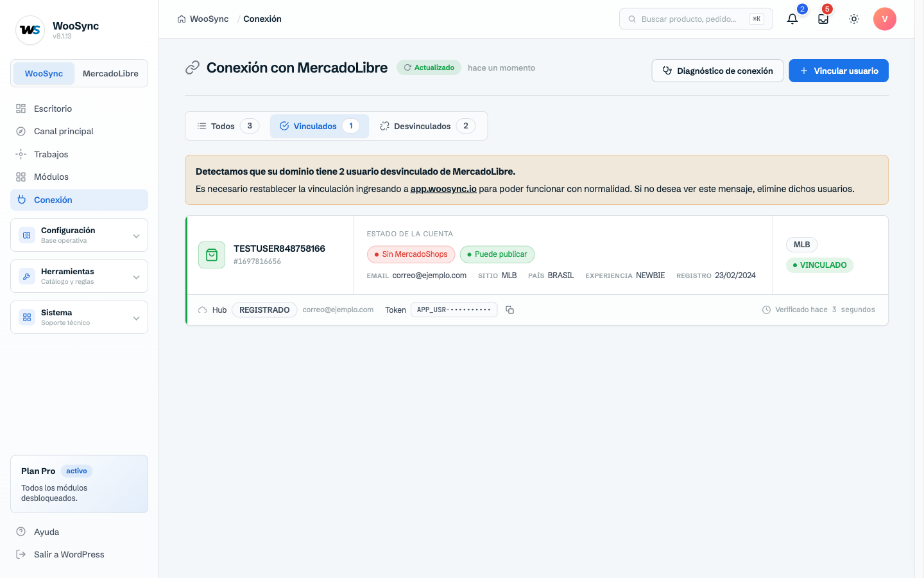
Task: Open notifications bell icon
Action: (792, 19)
